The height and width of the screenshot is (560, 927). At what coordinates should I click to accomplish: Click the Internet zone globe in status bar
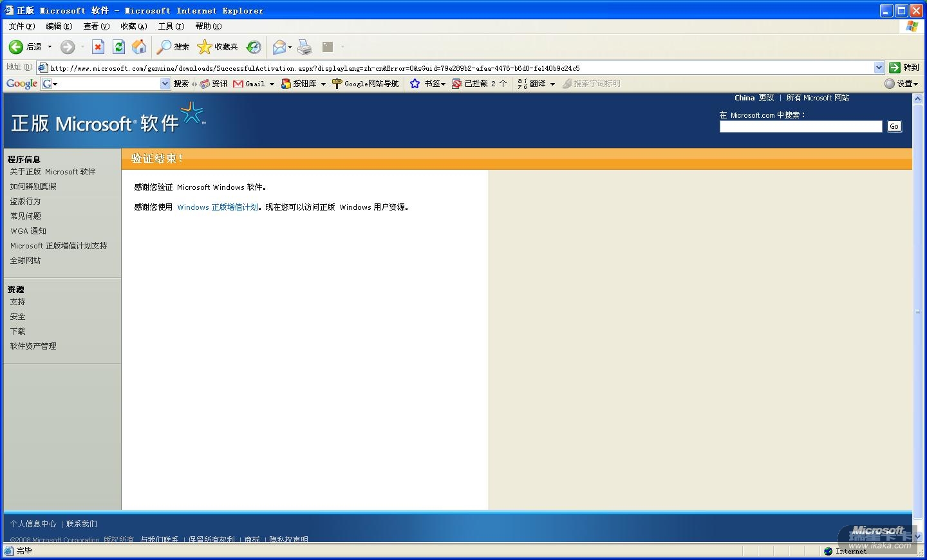(828, 551)
